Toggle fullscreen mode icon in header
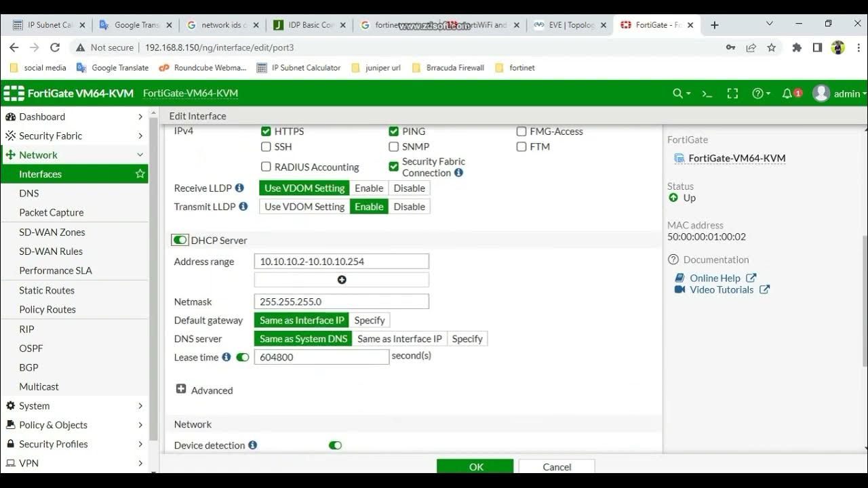The height and width of the screenshot is (488, 868). [732, 94]
